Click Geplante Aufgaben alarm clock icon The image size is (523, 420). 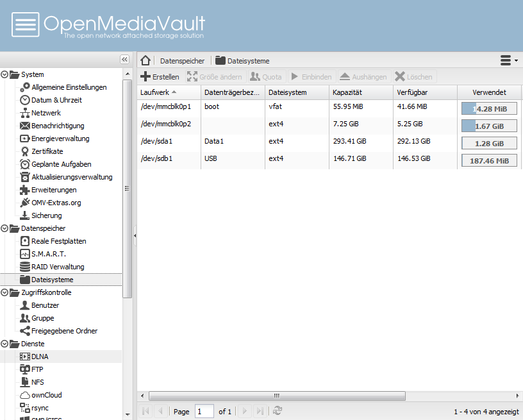(25, 164)
